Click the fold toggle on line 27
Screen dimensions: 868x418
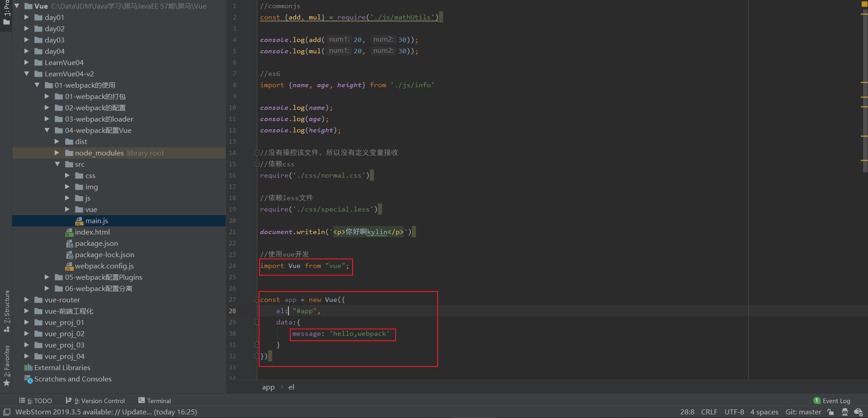click(256, 300)
